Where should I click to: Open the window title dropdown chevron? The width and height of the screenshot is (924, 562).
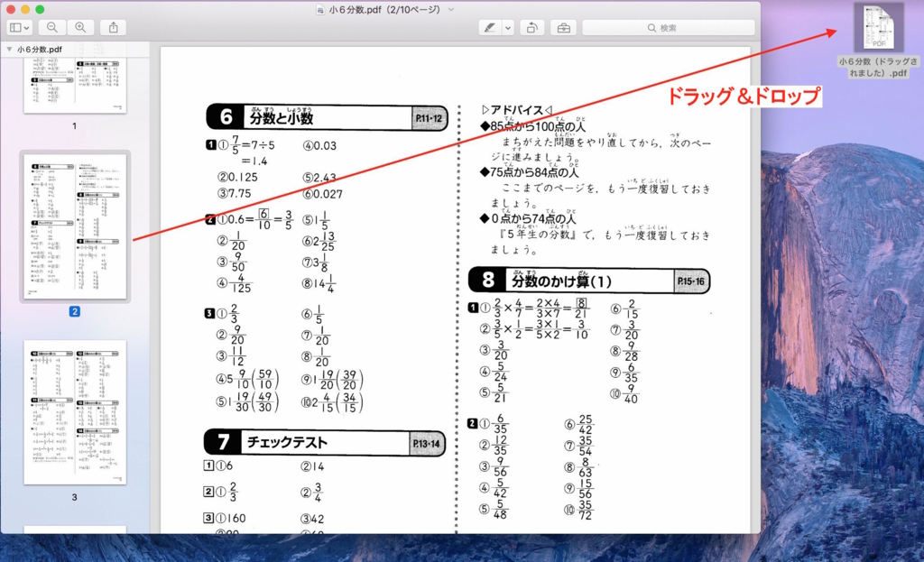pos(451,9)
